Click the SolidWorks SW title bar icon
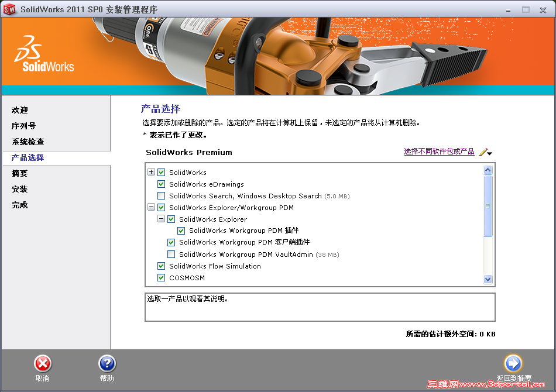The height and width of the screenshot is (392, 556). pyautogui.click(x=9, y=9)
